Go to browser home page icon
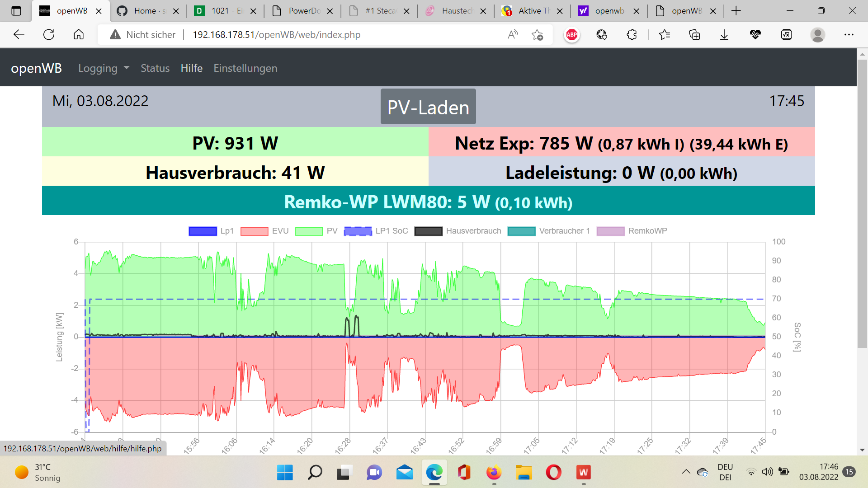 [79, 35]
